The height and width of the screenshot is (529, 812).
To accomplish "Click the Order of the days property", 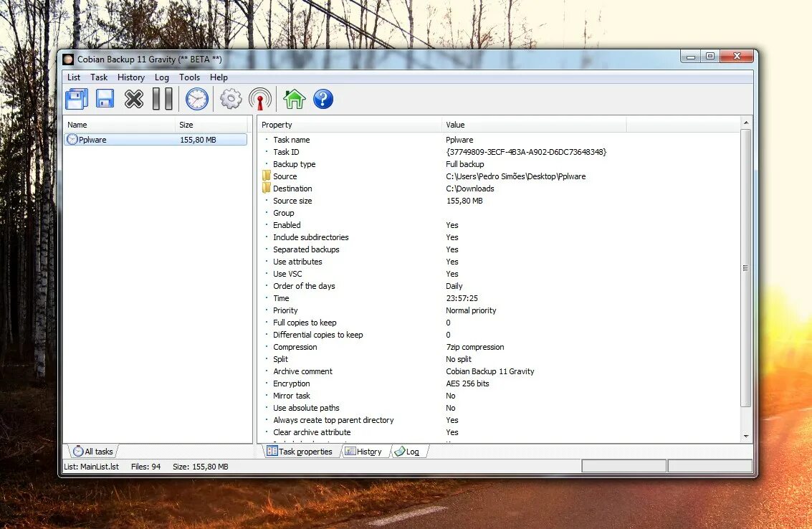I will click(304, 285).
